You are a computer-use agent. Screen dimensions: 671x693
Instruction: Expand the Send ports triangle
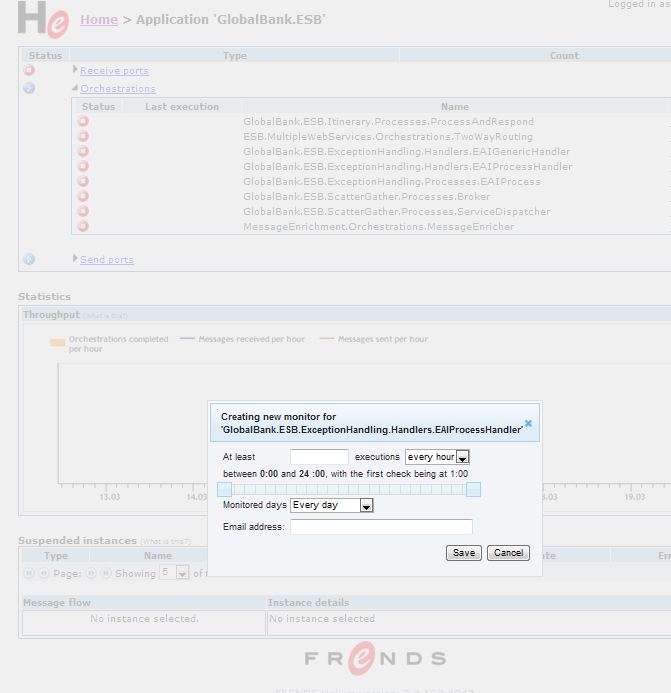tap(75, 258)
